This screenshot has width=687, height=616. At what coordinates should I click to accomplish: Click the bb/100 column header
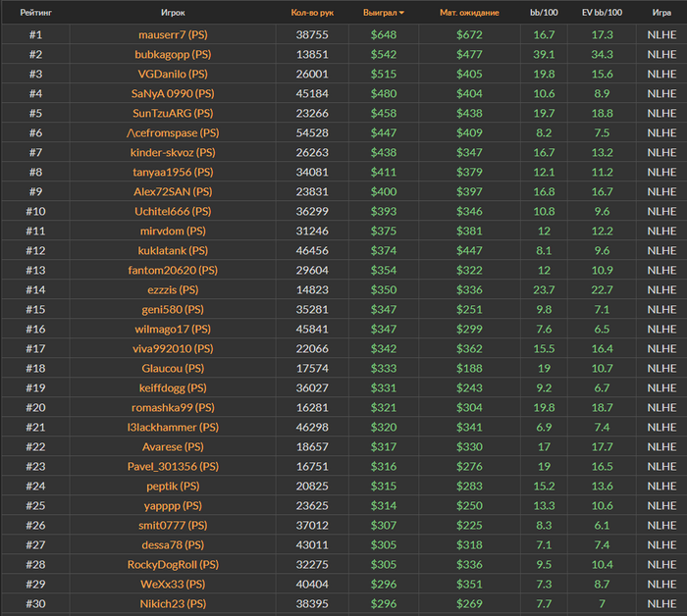544,13
